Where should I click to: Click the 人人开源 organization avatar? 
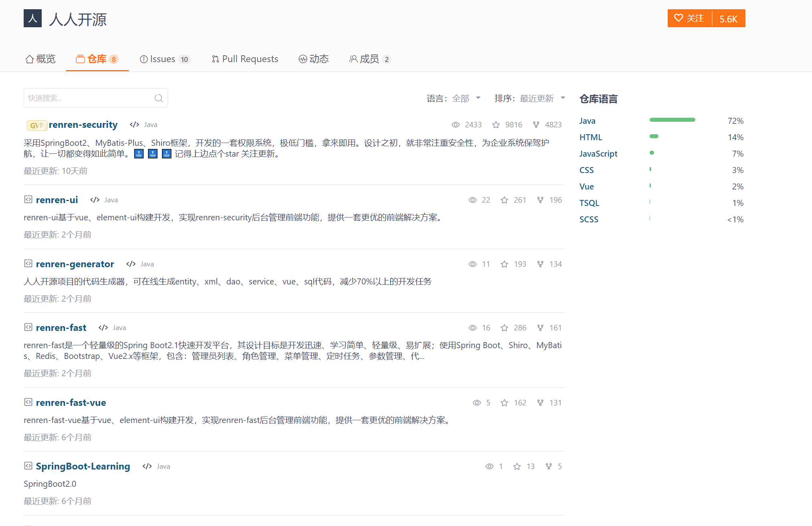[32, 18]
